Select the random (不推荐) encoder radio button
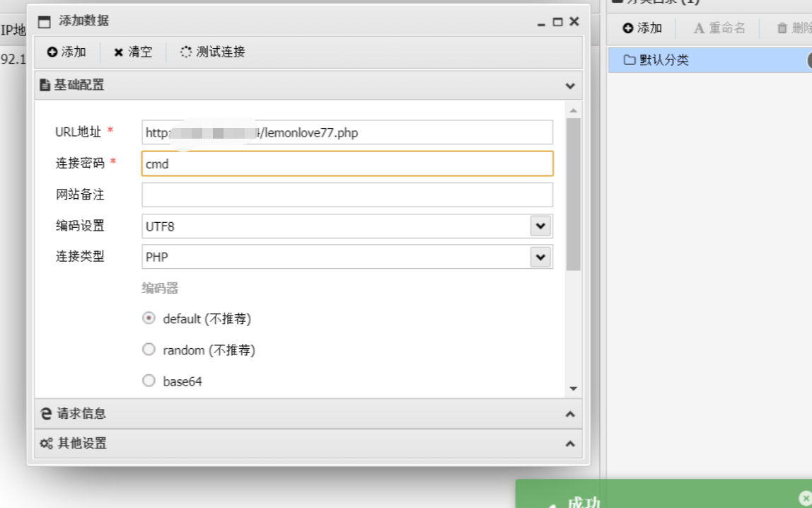Viewport: 812px width, 508px height. pyautogui.click(x=149, y=349)
